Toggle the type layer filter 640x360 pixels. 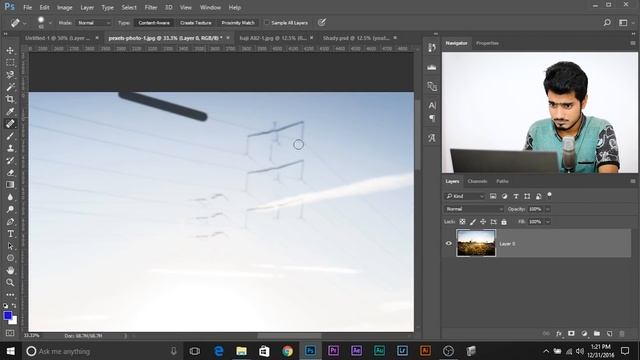click(516, 196)
